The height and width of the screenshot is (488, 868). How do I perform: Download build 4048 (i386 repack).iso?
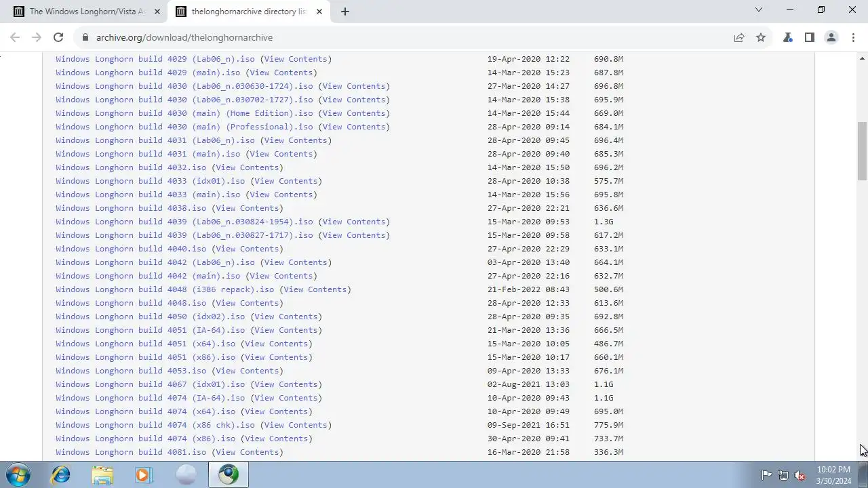(165, 289)
